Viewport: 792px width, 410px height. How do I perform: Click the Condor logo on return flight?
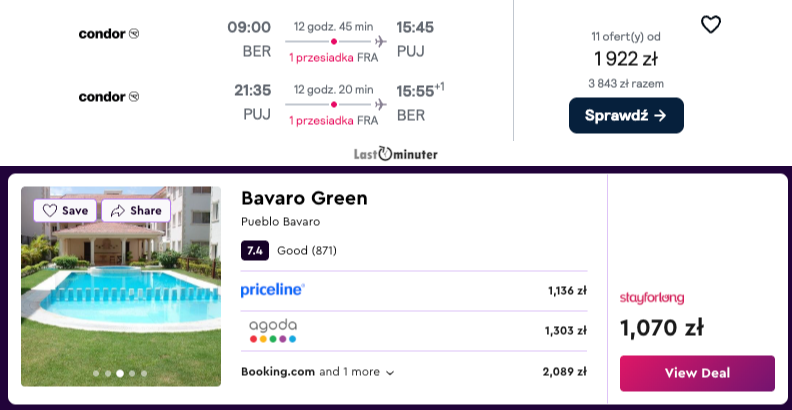click(x=109, y=96)
